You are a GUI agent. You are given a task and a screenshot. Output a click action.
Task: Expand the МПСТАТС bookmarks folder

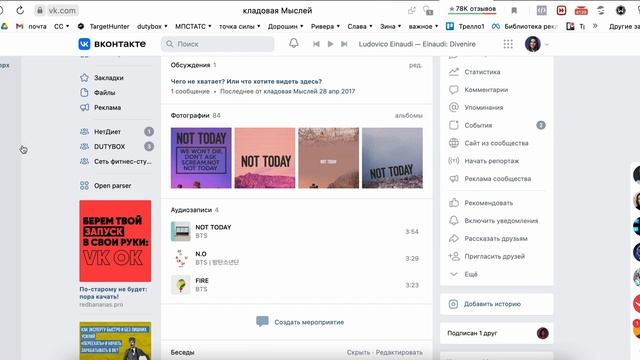(193, 26)
